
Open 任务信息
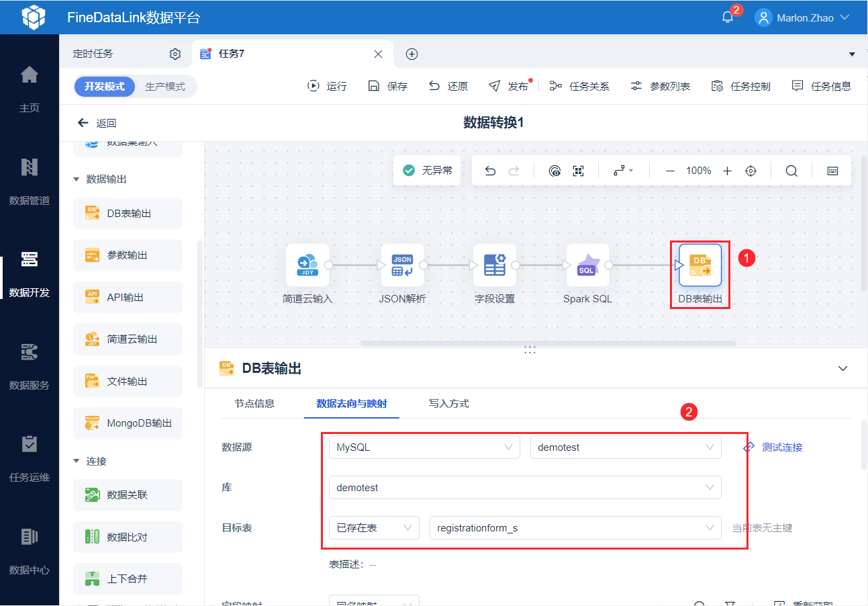(821, 86)
